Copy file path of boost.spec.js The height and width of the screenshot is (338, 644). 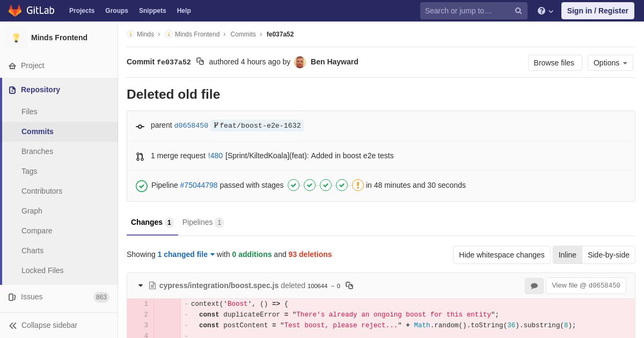[349, 285]
